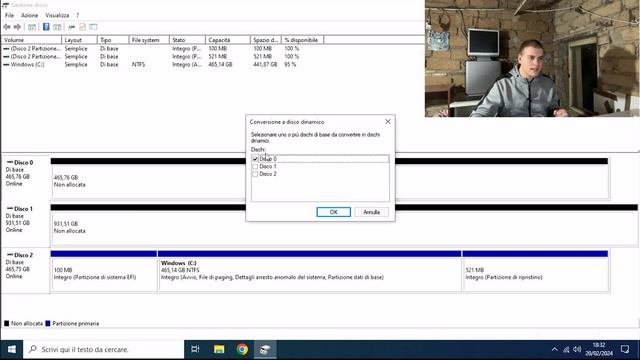The width and height of the screenshot is (640, 360).
Task: Open the Windows Start menu
Action: pos(11,349)
